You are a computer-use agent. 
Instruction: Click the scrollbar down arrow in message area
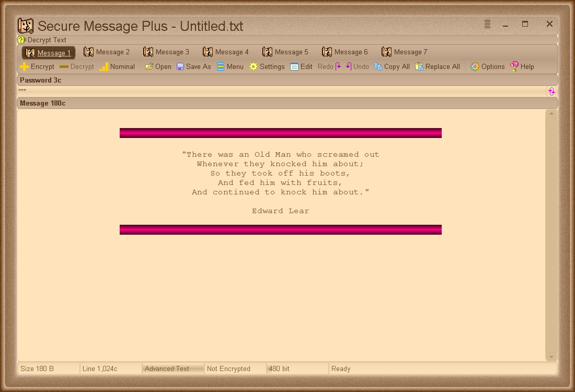(551, 357)
